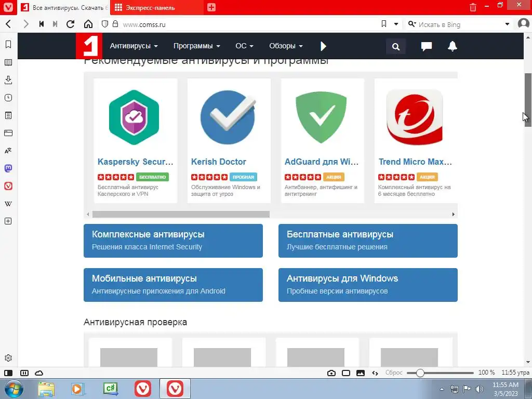Reset zoom with Сброс button
This screenshot has height=399, width=532.
394,373
